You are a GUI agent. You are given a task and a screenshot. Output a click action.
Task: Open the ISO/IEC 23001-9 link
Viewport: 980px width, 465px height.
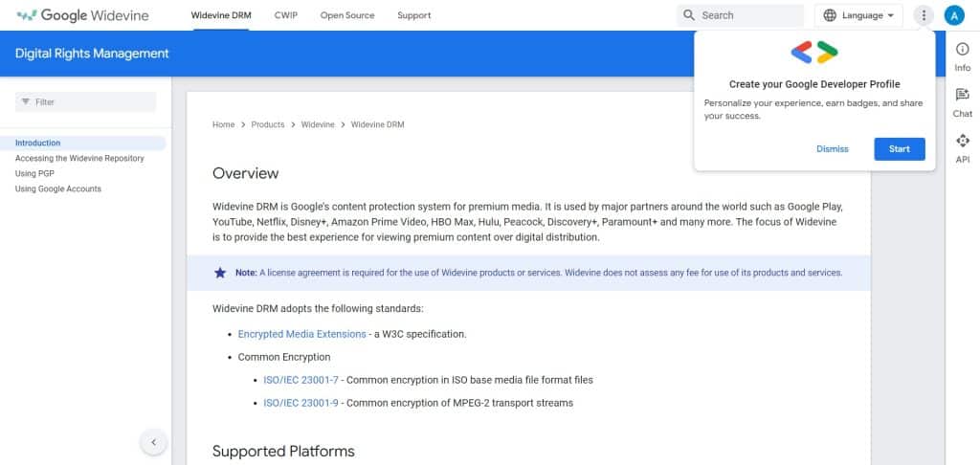tap(301, 403)
